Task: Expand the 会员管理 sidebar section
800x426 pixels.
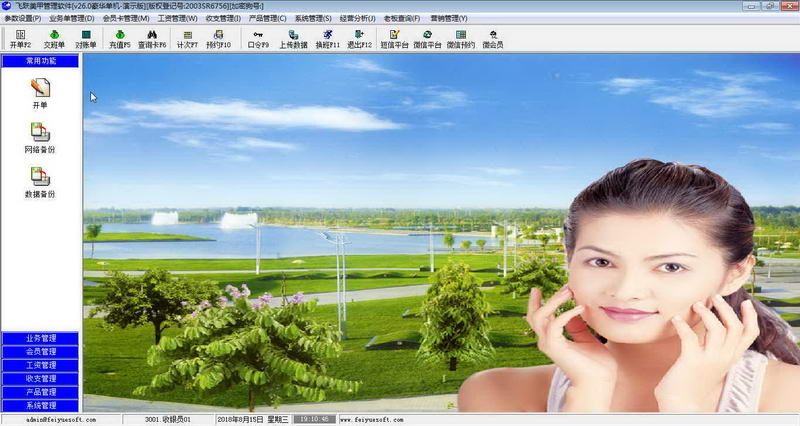Action: point(41,352)
